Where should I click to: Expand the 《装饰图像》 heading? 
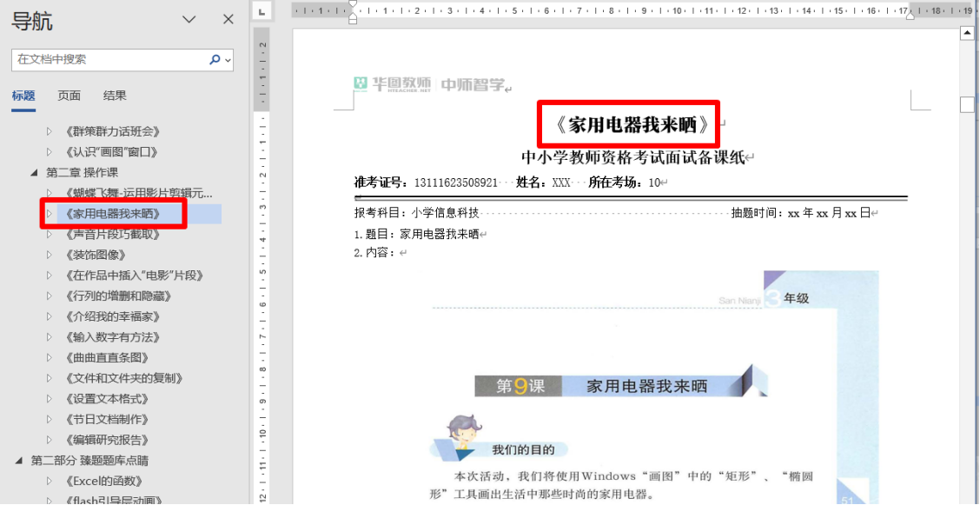49,256
